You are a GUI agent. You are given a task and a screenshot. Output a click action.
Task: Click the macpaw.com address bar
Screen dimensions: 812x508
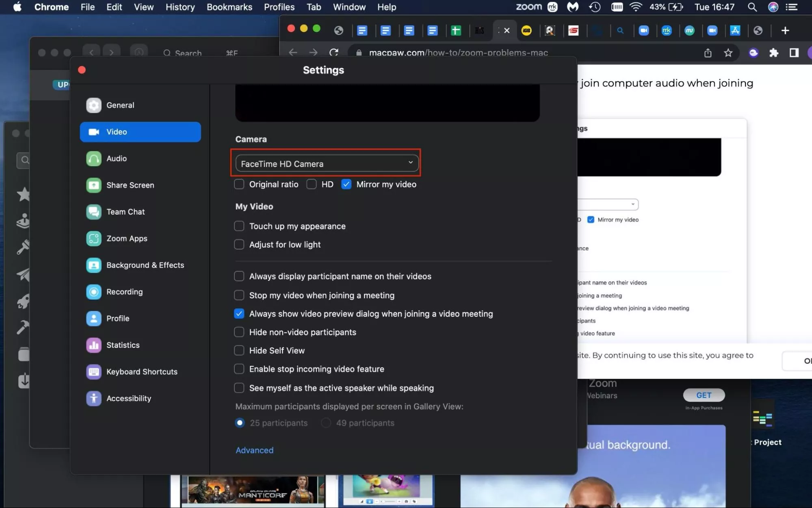point(458,53)
